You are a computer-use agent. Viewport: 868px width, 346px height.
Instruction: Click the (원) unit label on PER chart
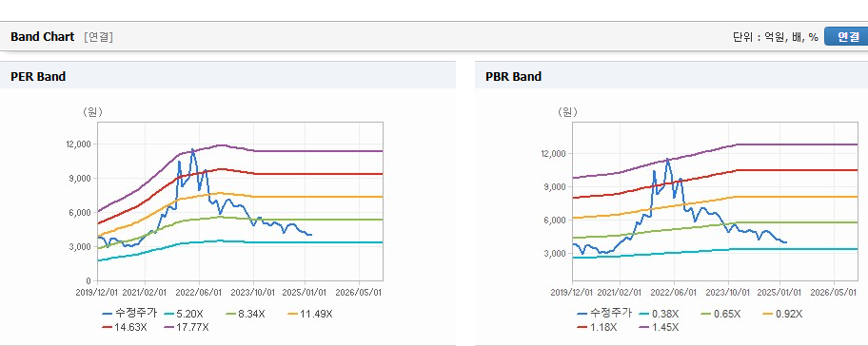tap(92, 112)
